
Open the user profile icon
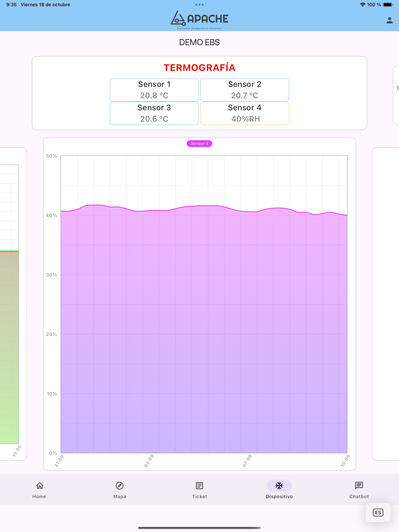(389, 20)
